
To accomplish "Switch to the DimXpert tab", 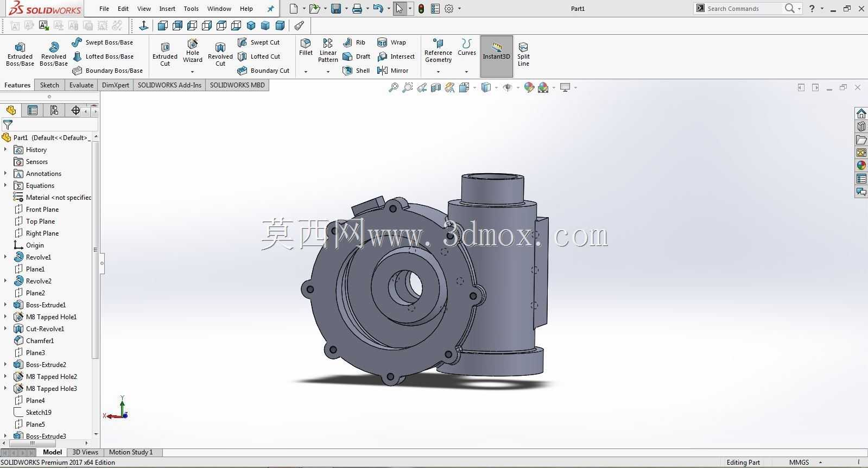I will point(116,85).
